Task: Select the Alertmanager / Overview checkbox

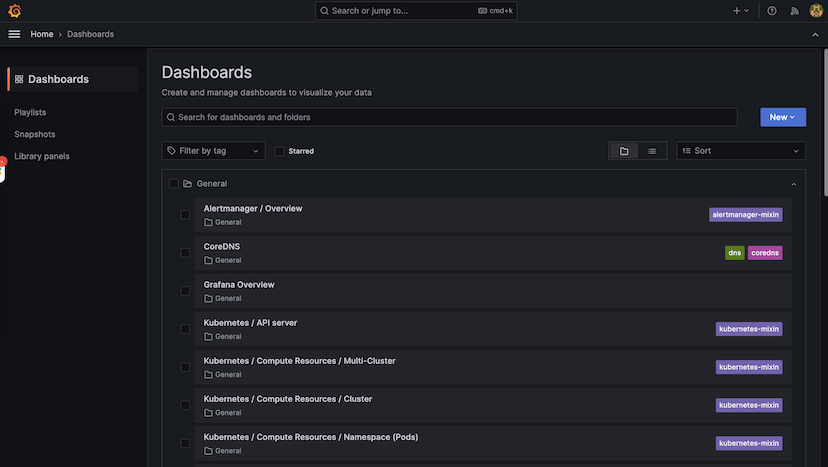Action: pos(185,215)
